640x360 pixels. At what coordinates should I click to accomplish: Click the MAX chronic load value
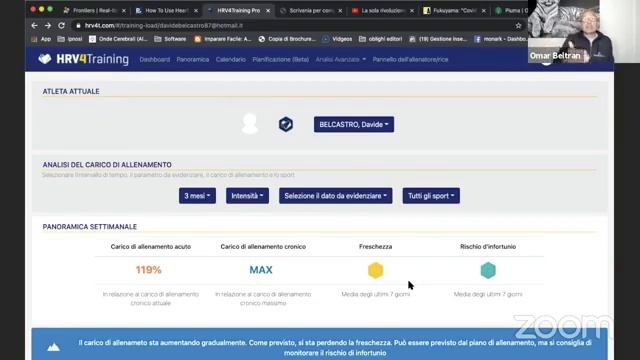[x=261, y=270]
